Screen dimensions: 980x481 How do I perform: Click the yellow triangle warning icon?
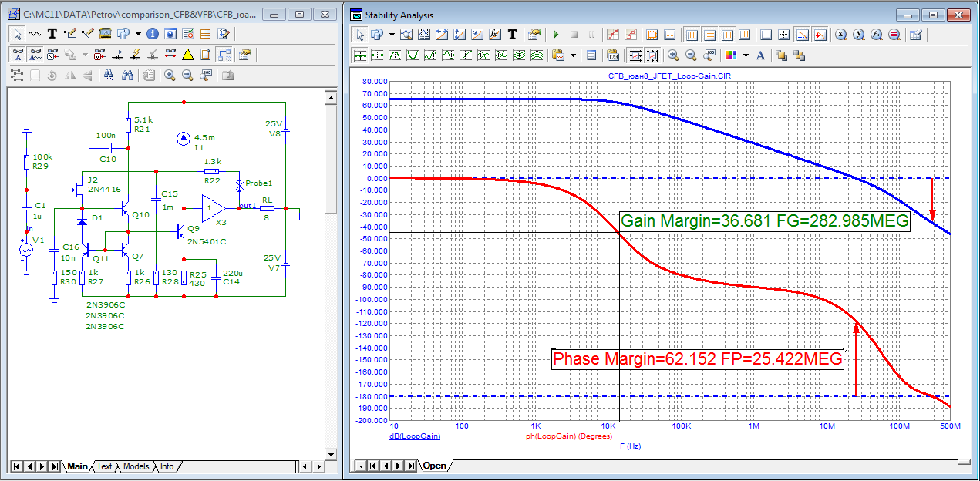(x=187, y=55)
